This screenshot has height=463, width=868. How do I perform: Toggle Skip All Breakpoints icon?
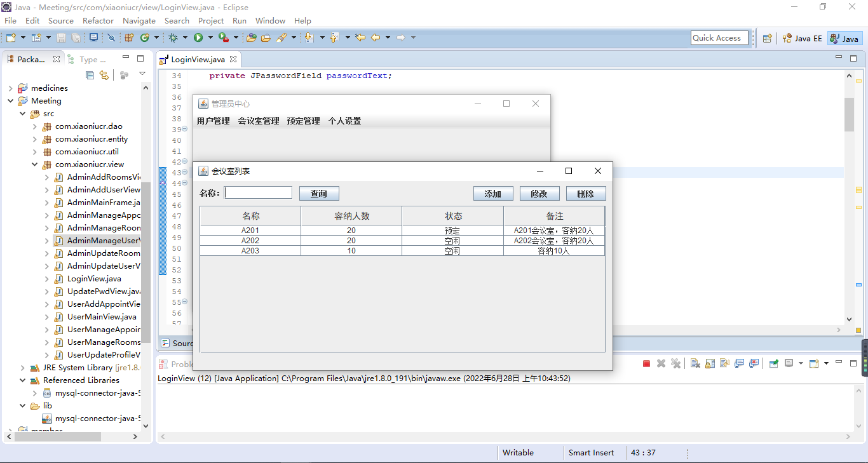[111, 37]
